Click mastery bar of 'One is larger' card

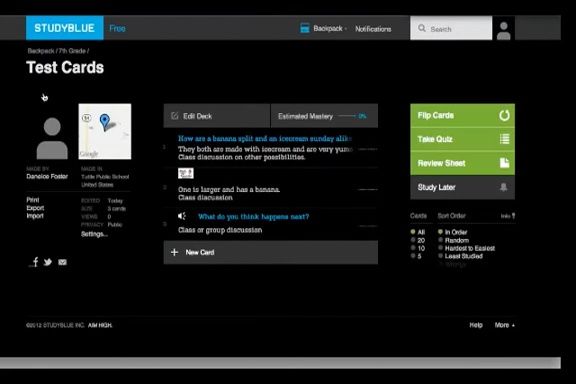368,190
